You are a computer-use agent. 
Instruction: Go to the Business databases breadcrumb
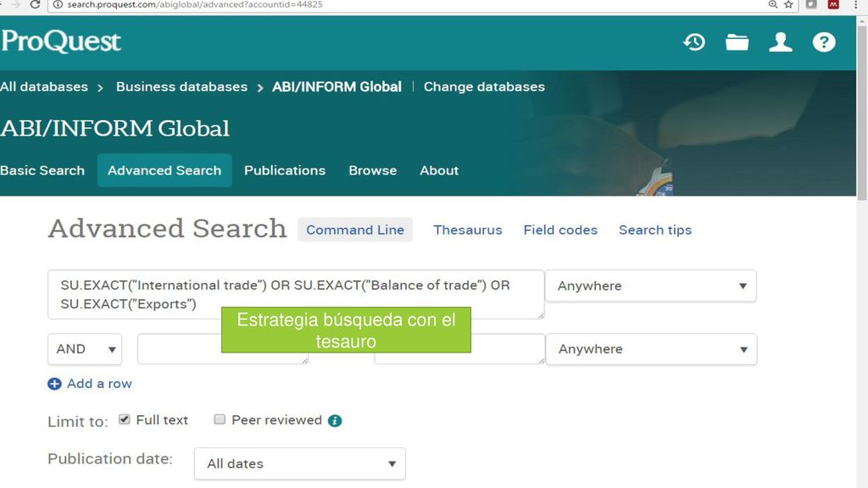[x=181, y=87]
